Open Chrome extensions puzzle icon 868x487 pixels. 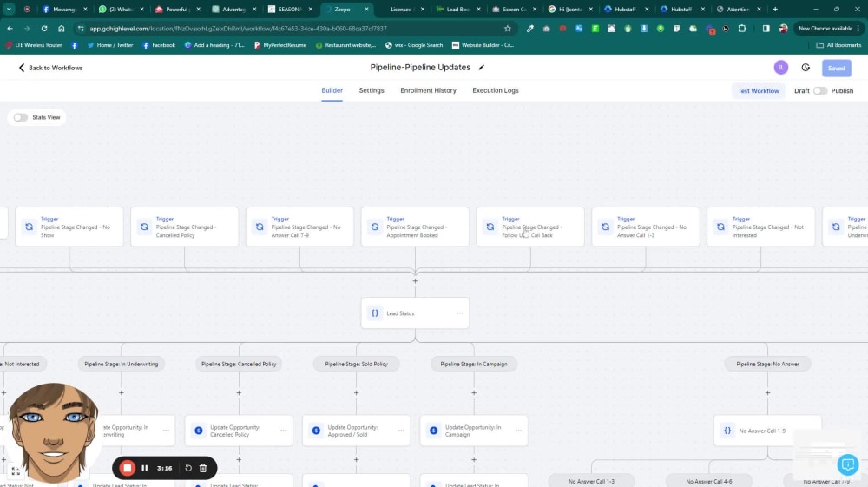(742, 29)
